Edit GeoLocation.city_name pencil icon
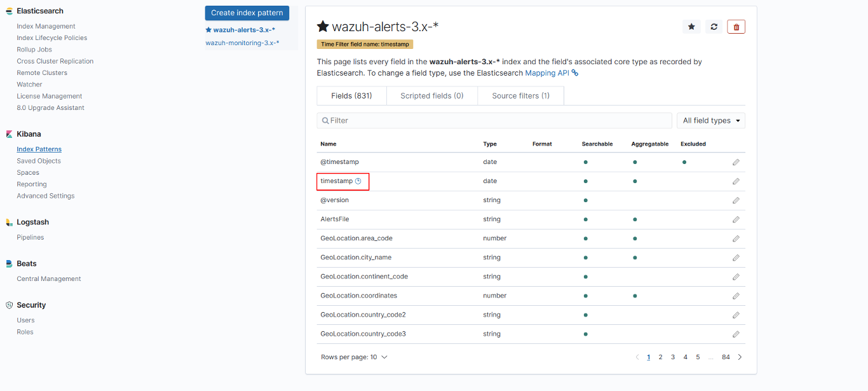 point(736,257)
